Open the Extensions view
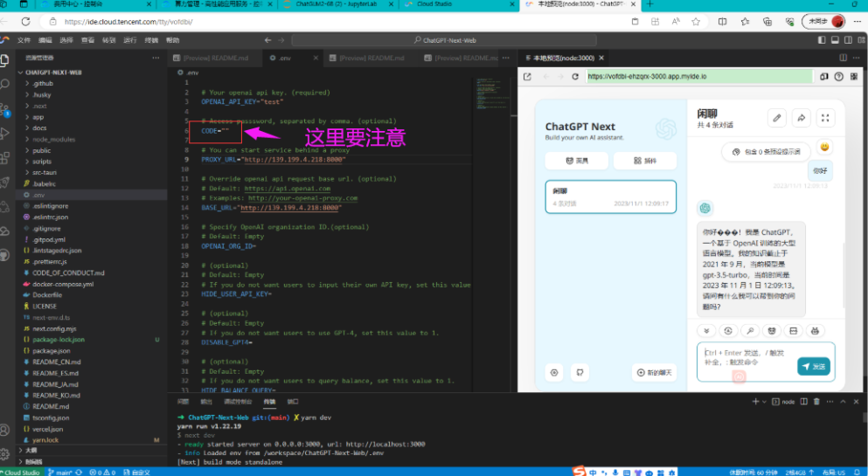This screenshot has width=868, height=476. (4, 157)
